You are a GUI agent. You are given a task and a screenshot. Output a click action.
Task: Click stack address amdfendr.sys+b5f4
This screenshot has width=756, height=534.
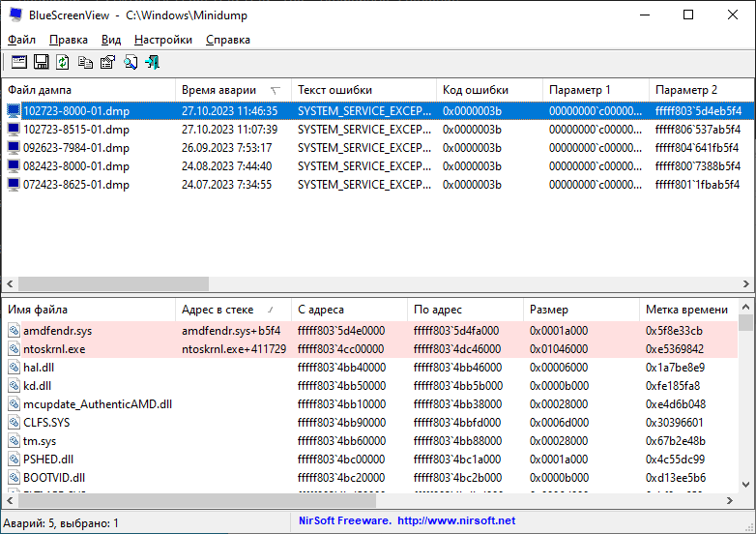tap(229, 331)
